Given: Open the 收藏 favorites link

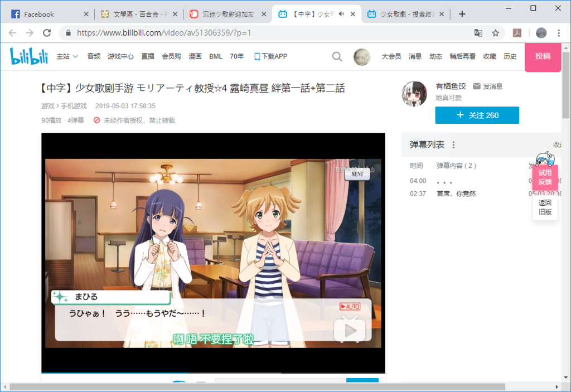Looking at the screenshot, I should click(490, 56).
